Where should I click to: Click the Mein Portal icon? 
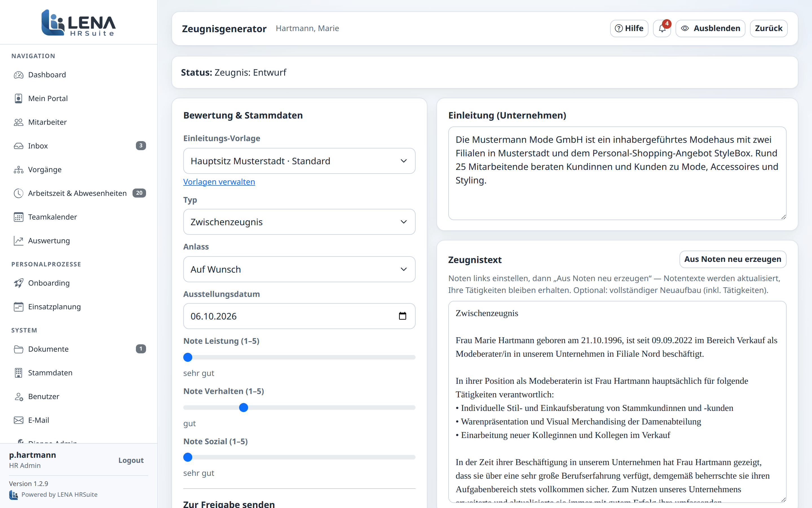[18, 98]
